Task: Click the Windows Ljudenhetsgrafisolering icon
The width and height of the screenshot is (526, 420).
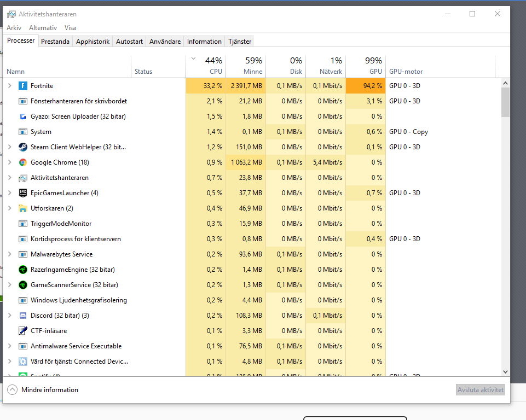Action: [x=23, y=300]
